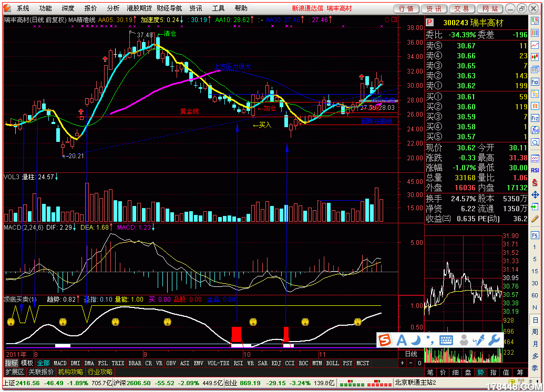544x392 pixels.
Task: Select the 细 detail tab in the quote panel
Action: (456, 373)
